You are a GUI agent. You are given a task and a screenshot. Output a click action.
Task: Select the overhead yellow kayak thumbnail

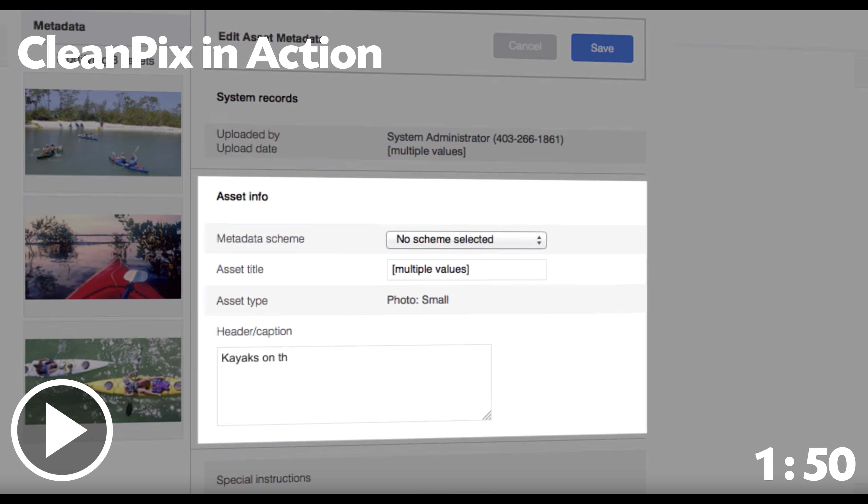(103, 381)
